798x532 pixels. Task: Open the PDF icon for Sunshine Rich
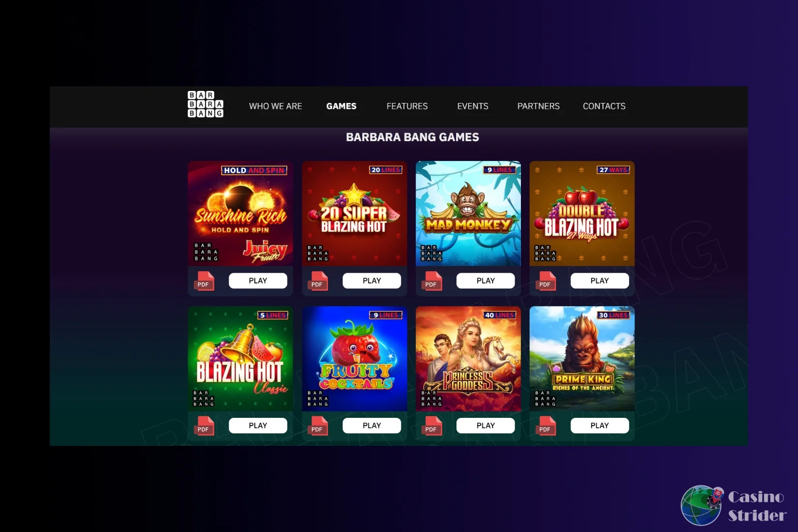(x=204, y=281)
